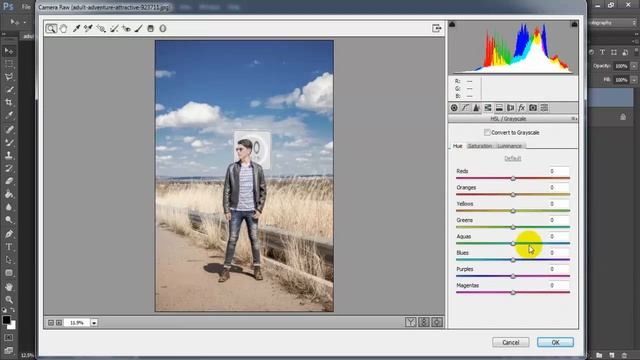Viewport: 640px width, 360px height.
Task: Click the Reds hue slider handle
Action: 513,178
